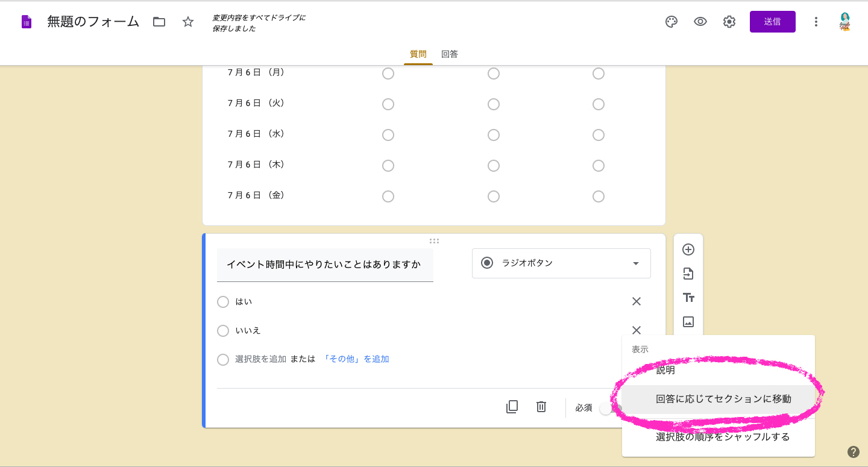This screenshot has width=868, height=467.
Task: Click the 7月6日（水）row label
Action: tap(256, 134)
